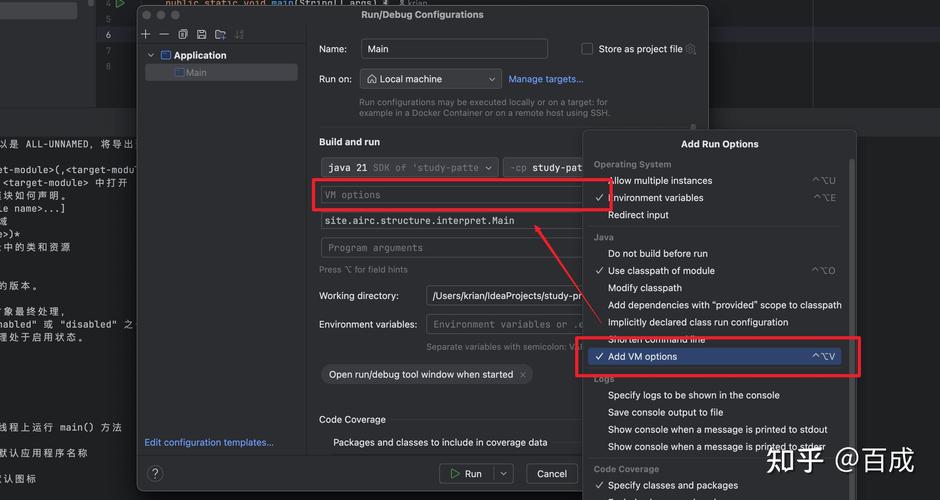
Task: Enable the Store as project file checkbox
Action: (587, 49)
